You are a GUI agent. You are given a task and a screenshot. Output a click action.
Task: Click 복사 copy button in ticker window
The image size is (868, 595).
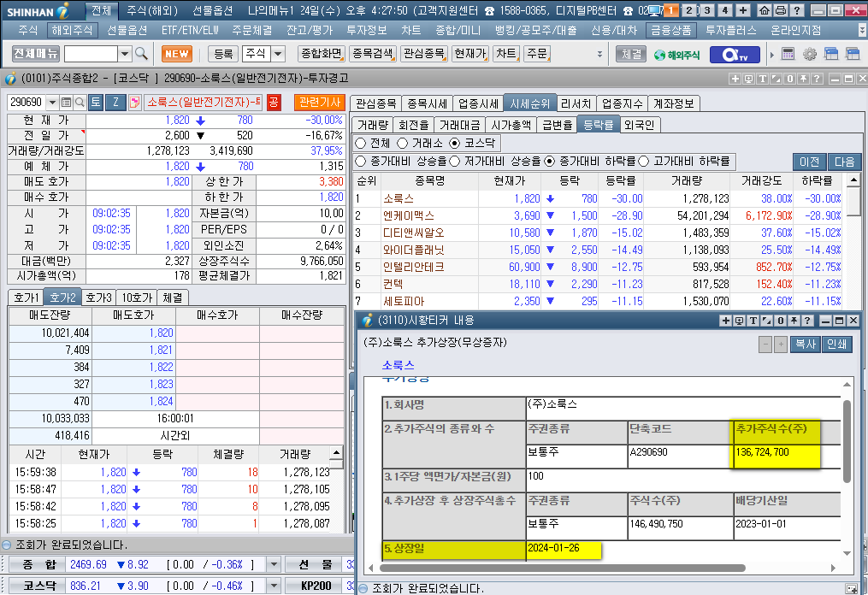pos(805,345)
